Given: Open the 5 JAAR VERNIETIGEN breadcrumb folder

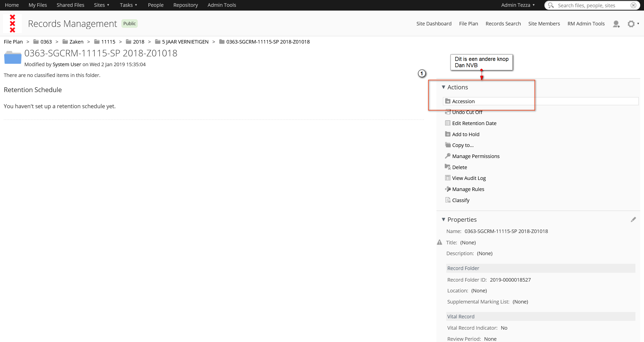Looking at the screenshot, I should click(x=185, y=42).
